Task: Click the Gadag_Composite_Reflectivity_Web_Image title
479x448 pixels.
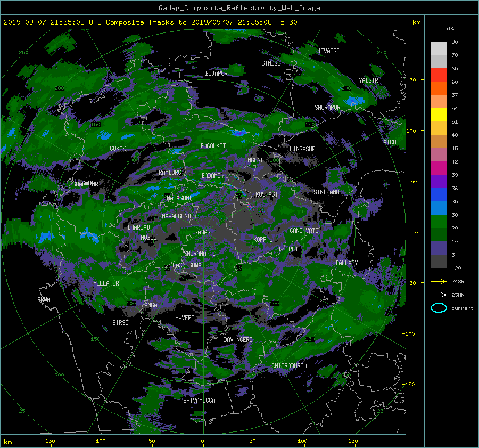Action: [x=239, y=8]
